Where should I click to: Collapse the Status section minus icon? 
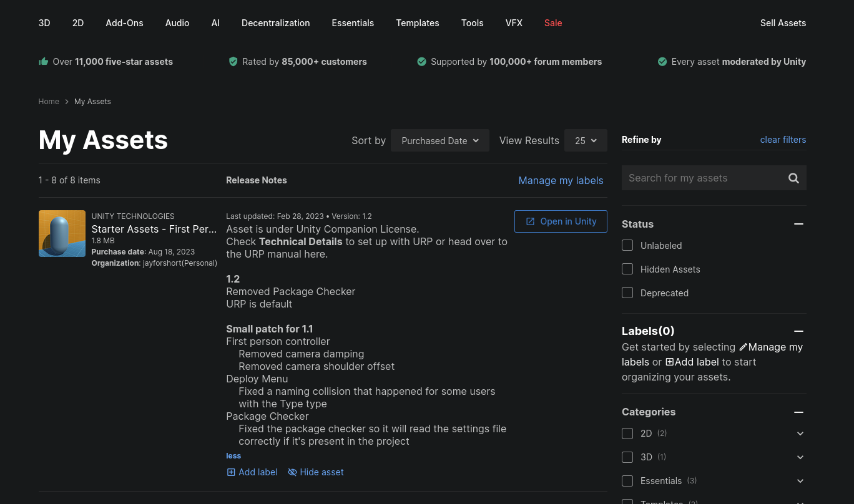[798, 224]
